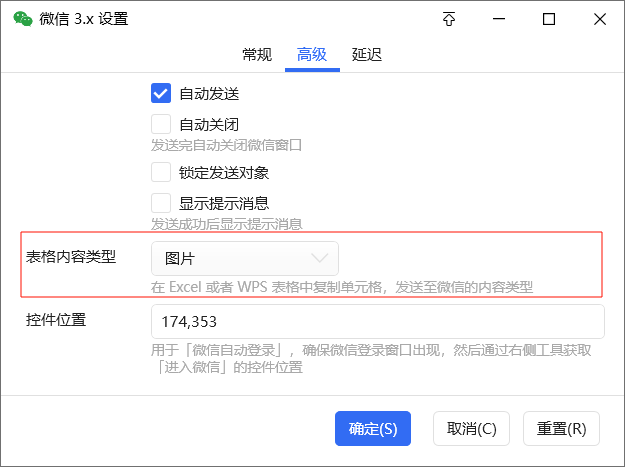Uncheck the 自动发送 checkbox
Viewport: 625px width, 467px height.
(x=161, y=93)
